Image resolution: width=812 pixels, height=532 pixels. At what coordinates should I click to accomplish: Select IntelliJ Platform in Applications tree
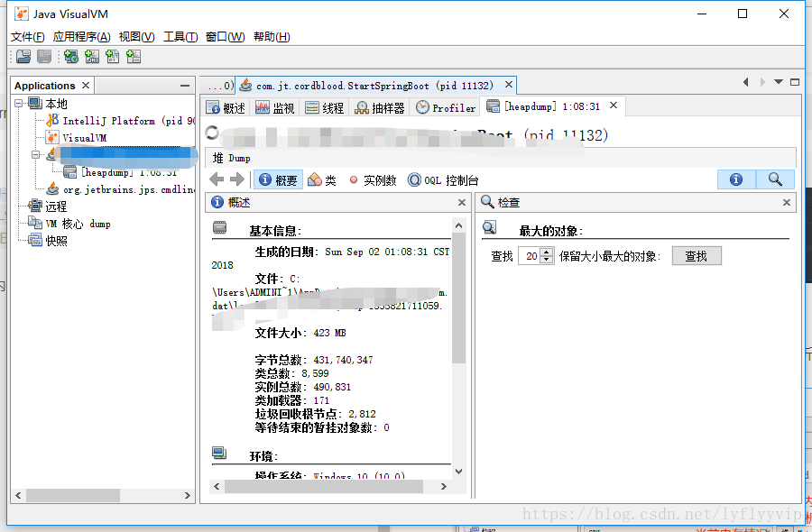coord(121,121)
